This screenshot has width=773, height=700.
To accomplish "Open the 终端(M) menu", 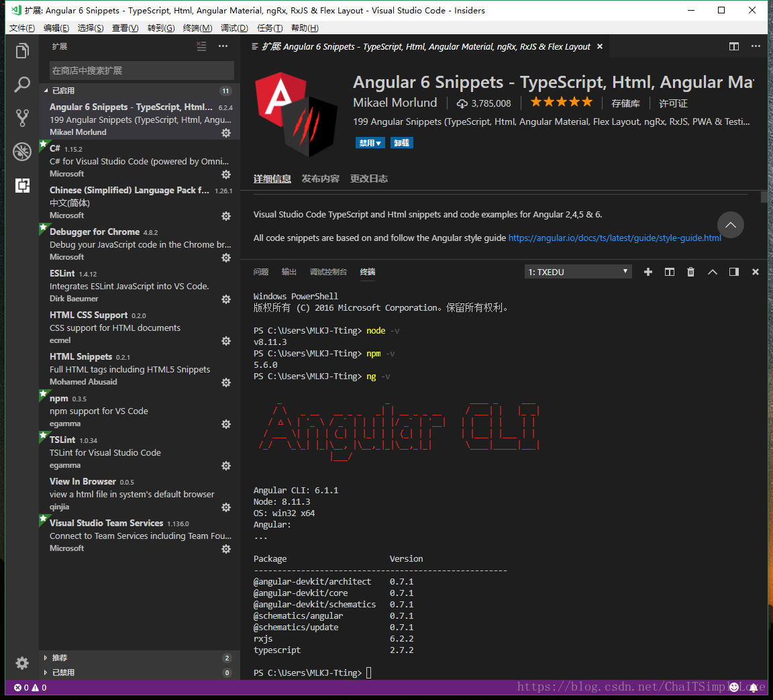I will coord(197,28).
